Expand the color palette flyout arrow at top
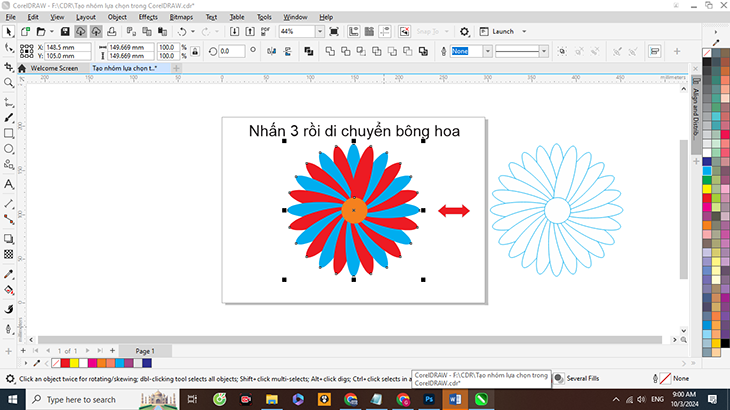 (716, 32)
